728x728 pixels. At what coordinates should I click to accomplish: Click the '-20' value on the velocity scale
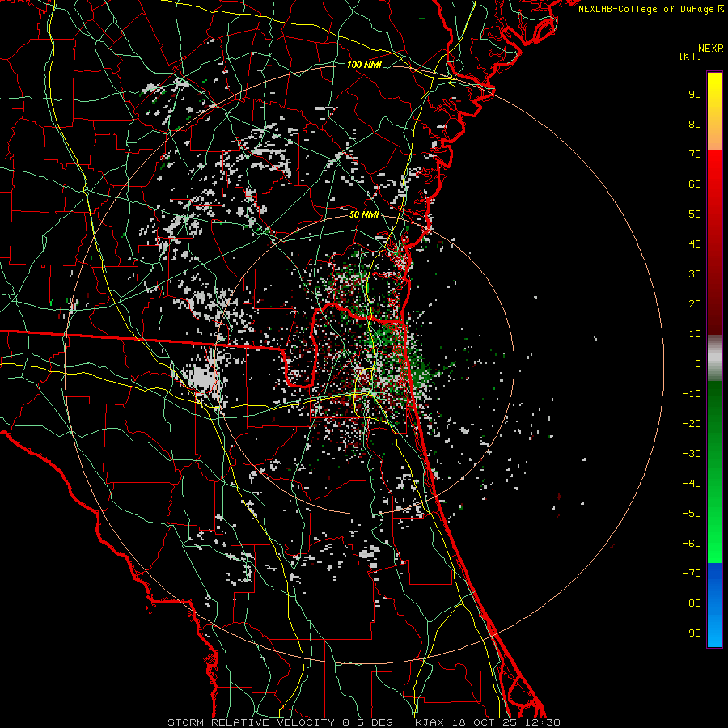692,423
